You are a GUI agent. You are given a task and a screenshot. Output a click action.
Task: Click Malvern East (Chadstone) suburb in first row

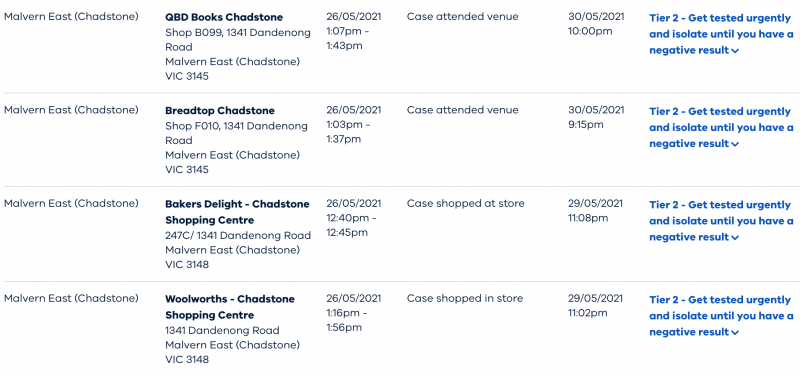point(71,17)
